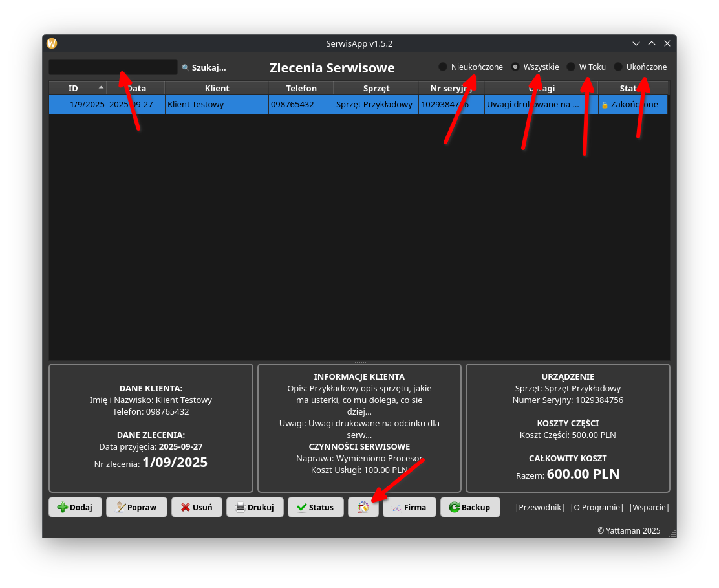
Task: Click the Klient column header
Action: (x=217, y=89)
